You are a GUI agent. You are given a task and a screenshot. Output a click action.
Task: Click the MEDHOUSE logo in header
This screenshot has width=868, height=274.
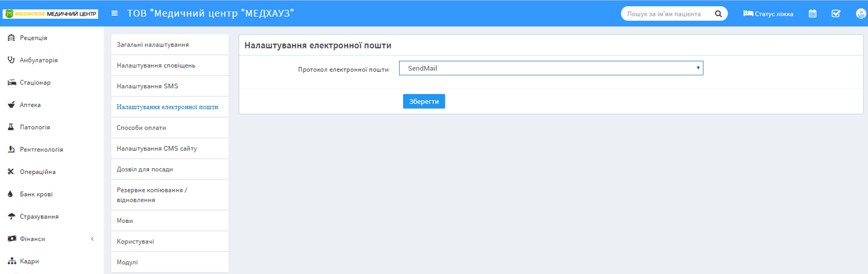pos(51,13)
